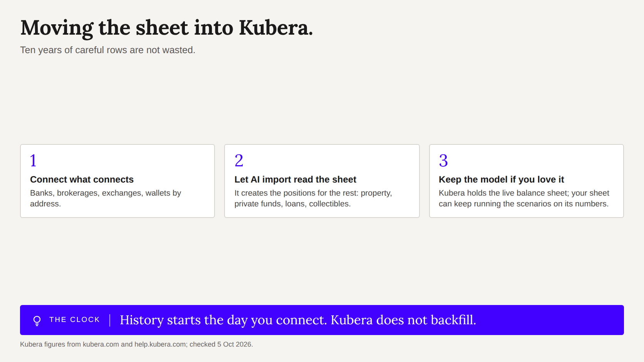Click the heading 'Moving the sheet into Kubera.'
This screenshot has height=362, width=644.
click(x=166, y=28)
